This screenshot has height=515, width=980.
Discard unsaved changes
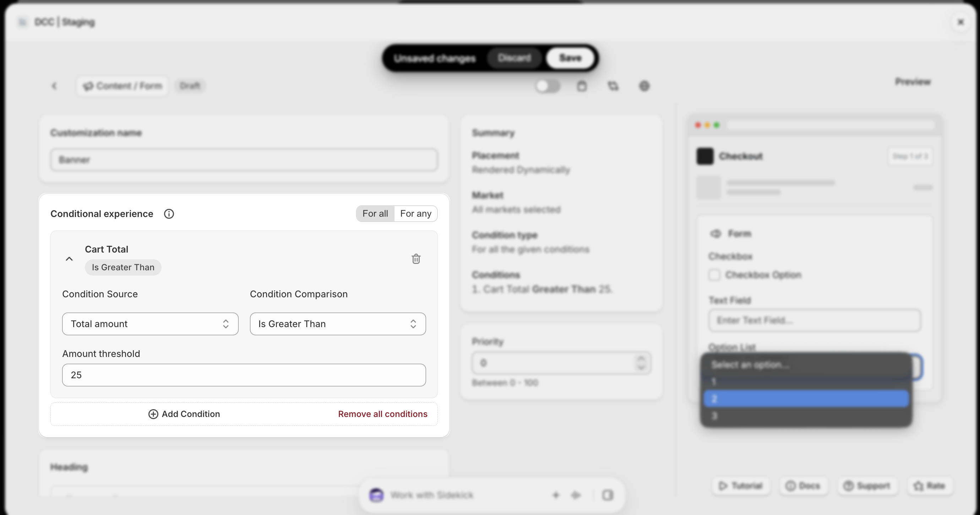[514, 58]
